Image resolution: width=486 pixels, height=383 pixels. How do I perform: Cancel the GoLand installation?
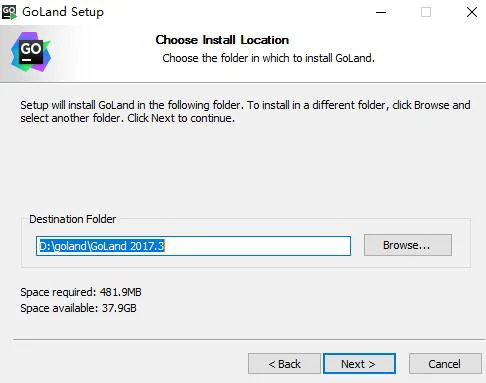(x=445, y=364)
